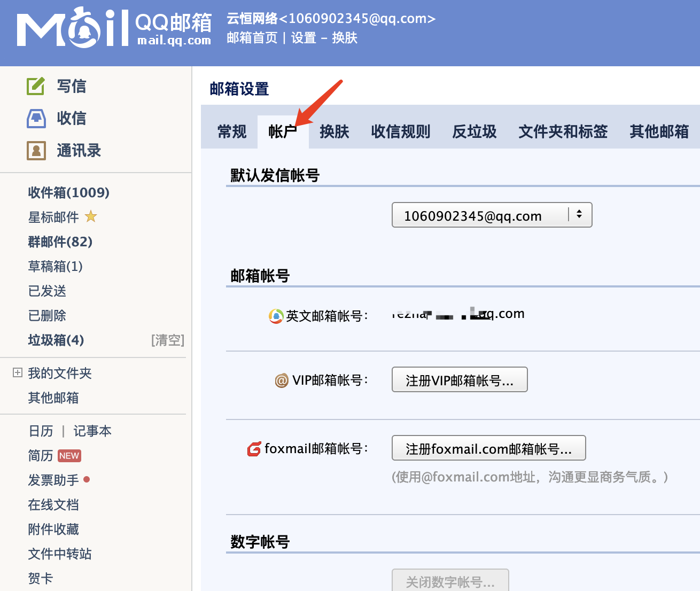The height and width of the screenshot is (591, 700).
Task: Click the red dot beside 发票助手
Action: pos(87,479)
